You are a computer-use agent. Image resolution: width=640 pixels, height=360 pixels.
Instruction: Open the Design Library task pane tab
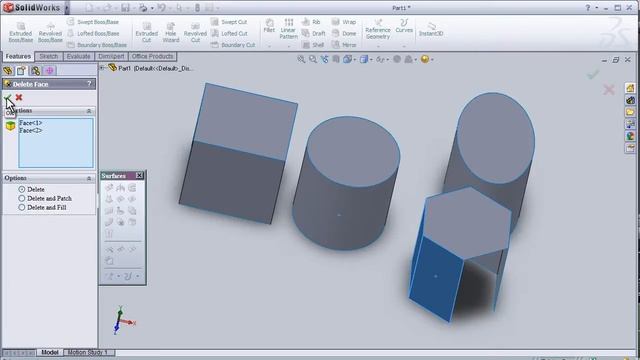pyautogui.click(x=630, y=100)
